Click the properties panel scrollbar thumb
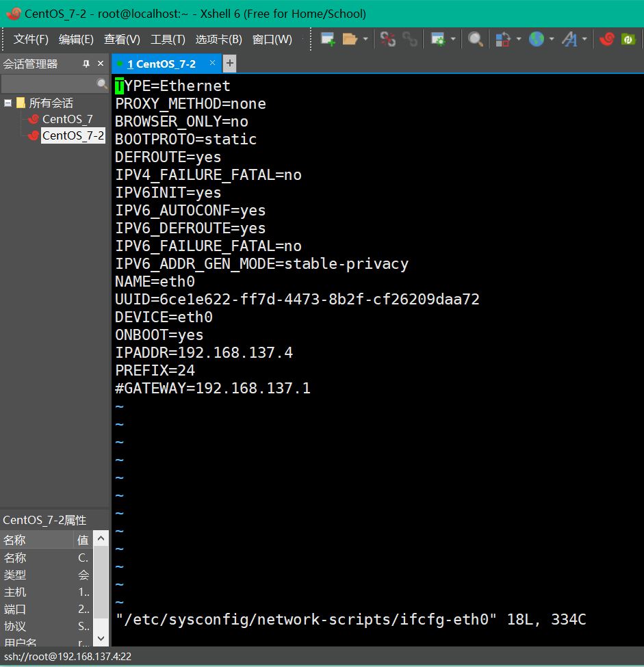Screen dimensions: 644x667 101,582
